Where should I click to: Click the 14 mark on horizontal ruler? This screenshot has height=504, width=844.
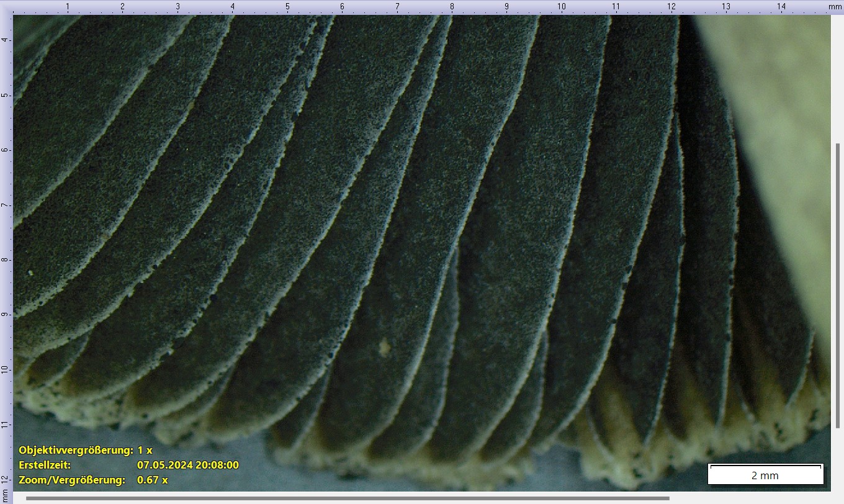[781, 6]
